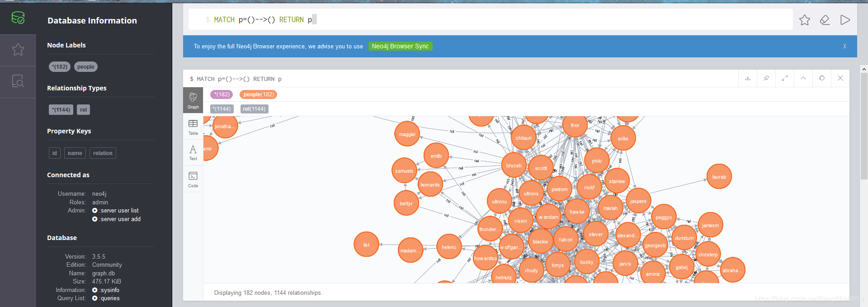The height and width of the screenshot is (307, 868).
Task: Select the *(1144) relationship type in sidebar
Action: coord(61,109)
